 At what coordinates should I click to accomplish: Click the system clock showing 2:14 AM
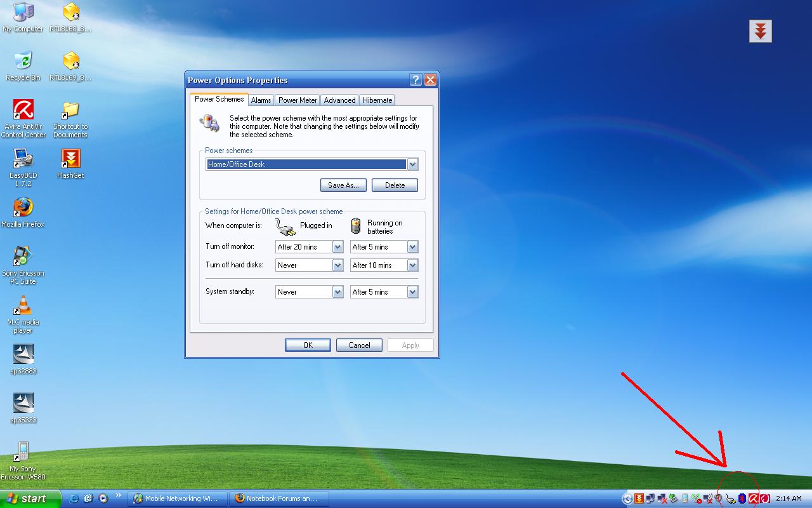coord(789,499)
